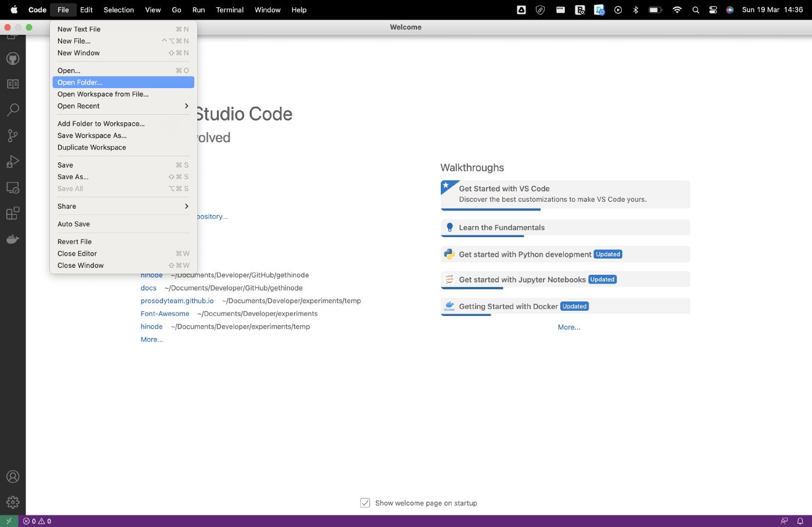Click the triangle drive icon in menu bar
Image resolution: width=812 pixels, height=527 pixels.
coord(521,10)
